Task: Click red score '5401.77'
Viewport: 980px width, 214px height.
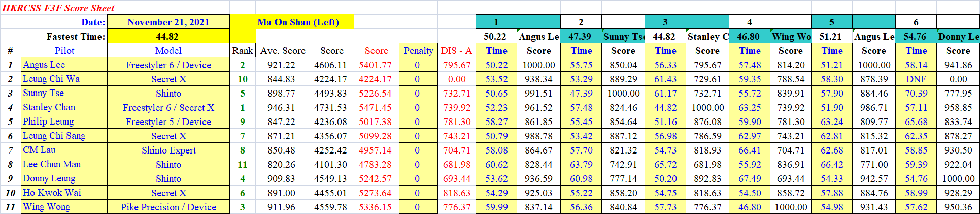Action: coord(375,65)
